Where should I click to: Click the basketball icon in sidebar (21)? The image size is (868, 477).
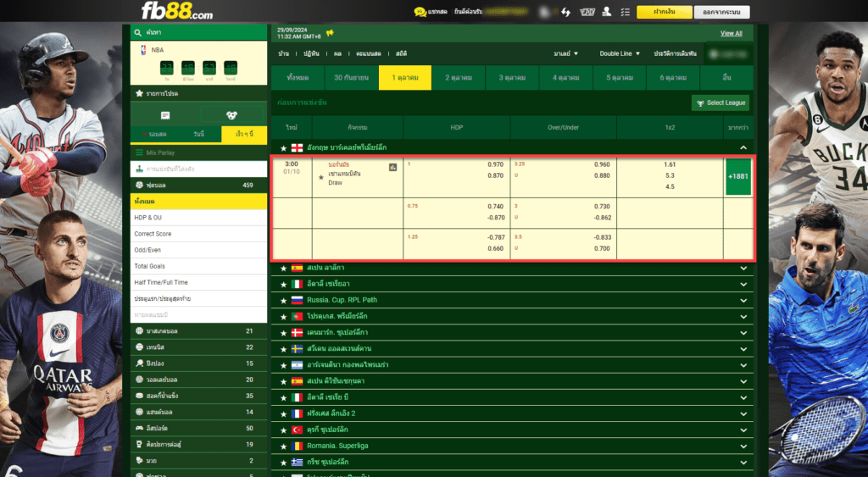(x=140, y=331)
